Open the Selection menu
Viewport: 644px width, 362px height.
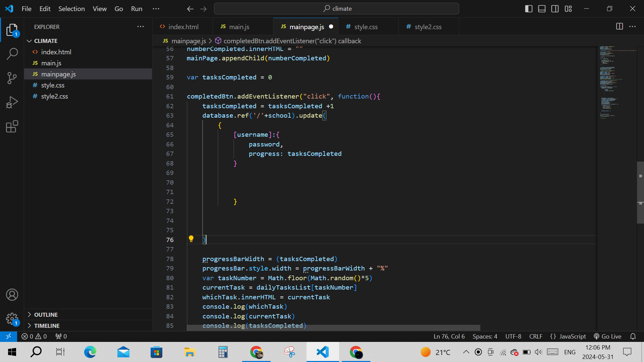pos(71,9)
